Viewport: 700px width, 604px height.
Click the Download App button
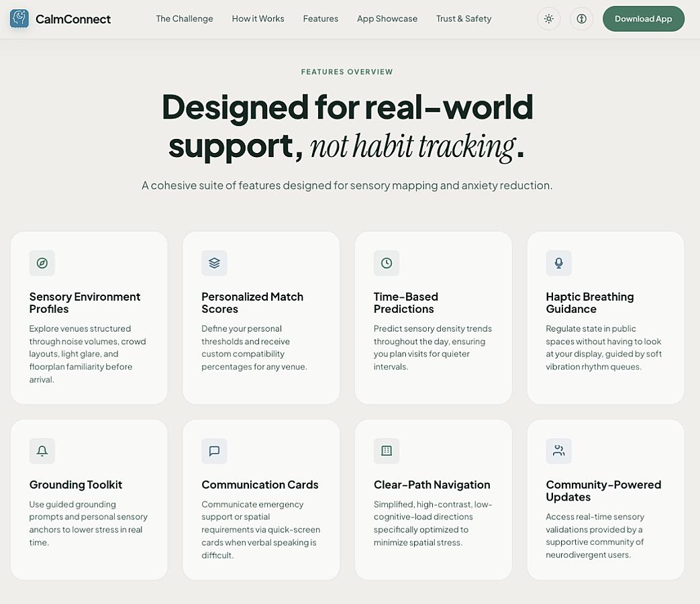click(x=644, y=19)
